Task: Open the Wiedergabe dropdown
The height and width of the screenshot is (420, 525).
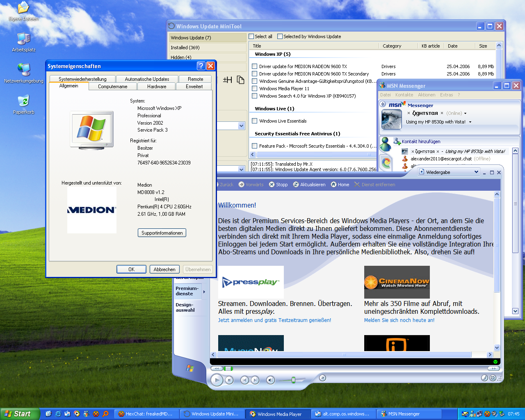Action: click(476, 172)
